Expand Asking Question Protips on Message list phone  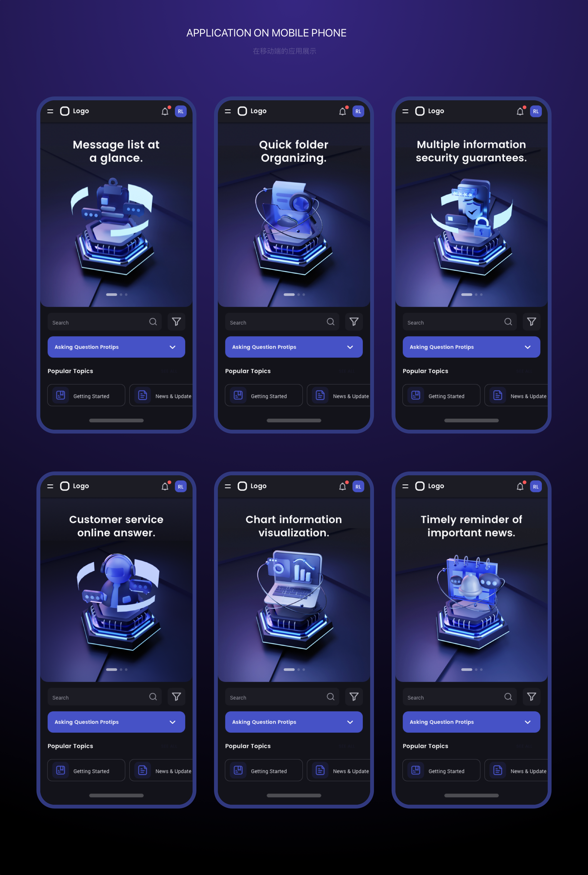[116, 347]
